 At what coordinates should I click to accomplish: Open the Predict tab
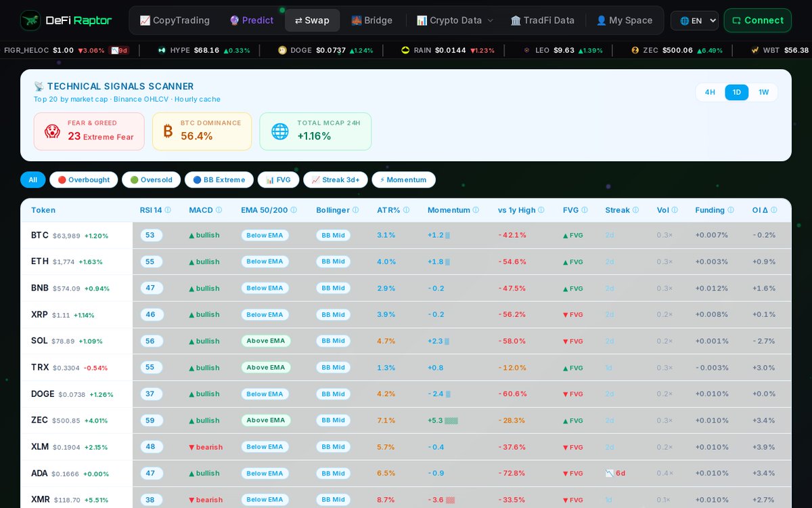[251, 20]
